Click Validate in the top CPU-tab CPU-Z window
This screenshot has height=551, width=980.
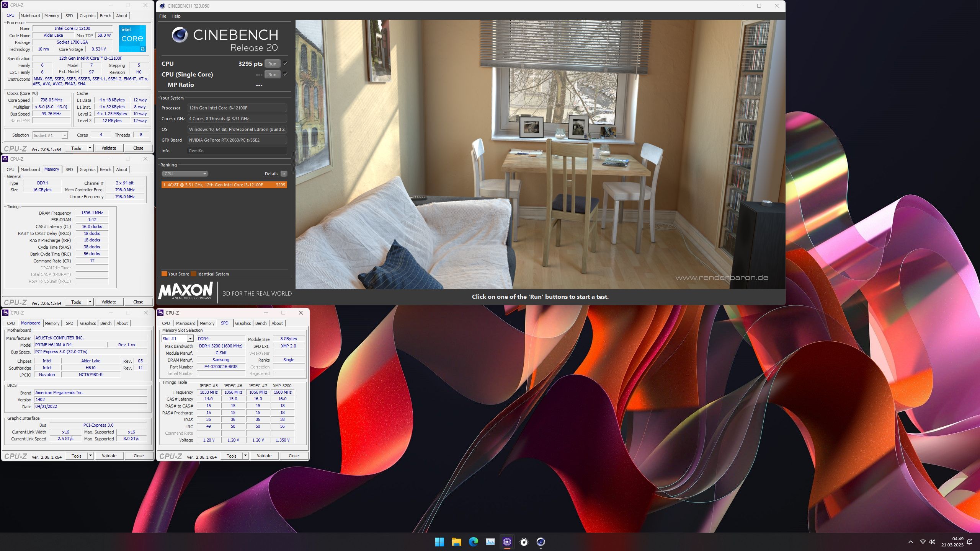coord(109,148)
